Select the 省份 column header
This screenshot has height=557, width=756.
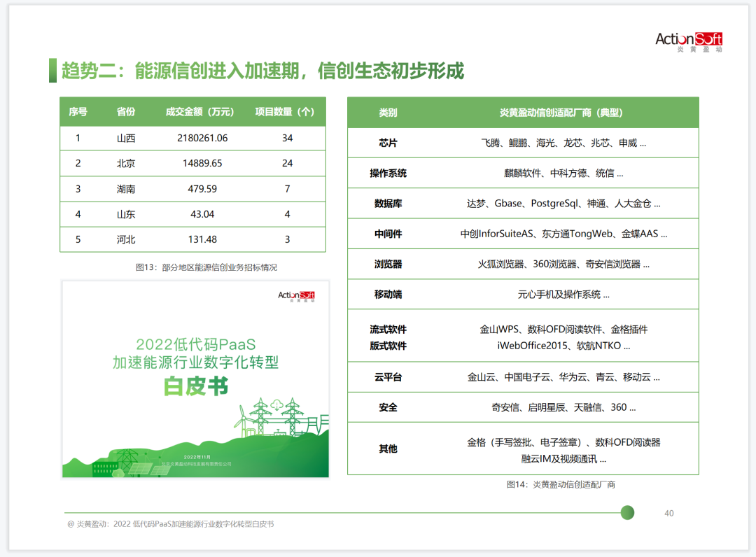pos(126,112)
